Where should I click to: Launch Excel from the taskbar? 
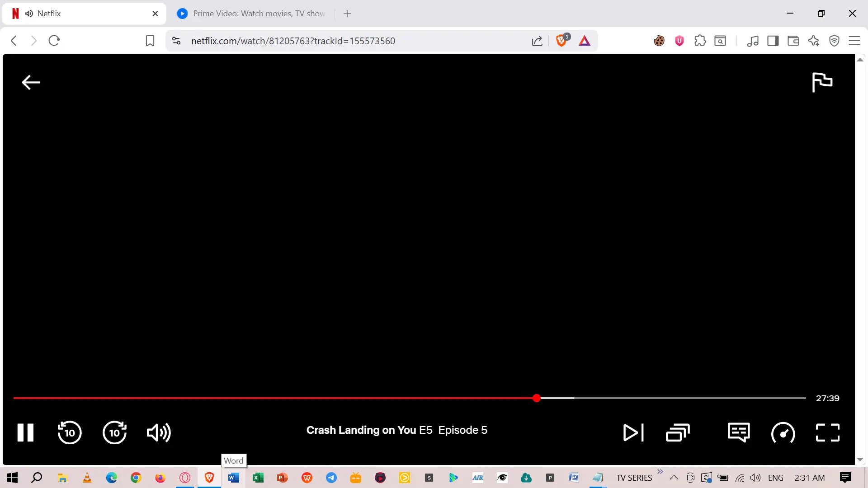pyautogui.click(x=258, y=478)
